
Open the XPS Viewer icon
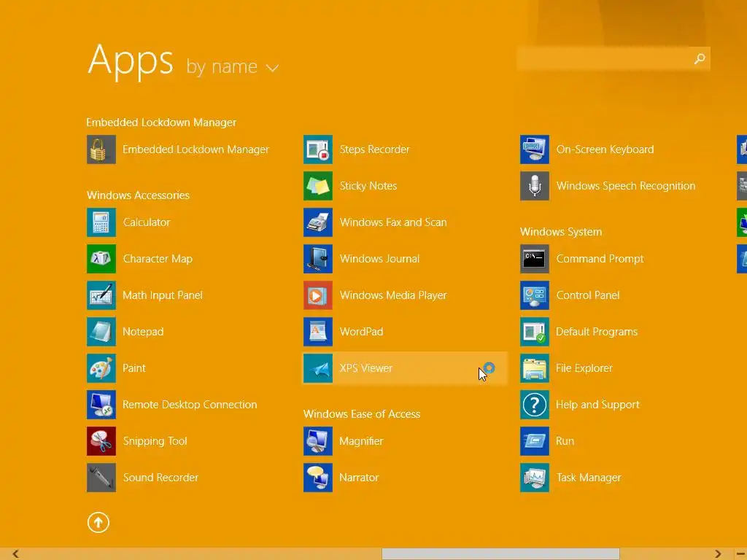[x=318, y=368]
